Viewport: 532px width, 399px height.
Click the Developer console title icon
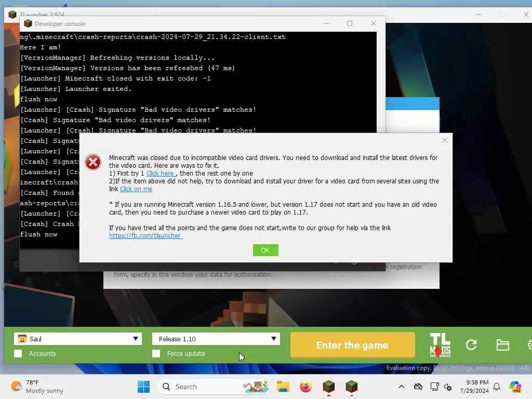click(28, 23)
